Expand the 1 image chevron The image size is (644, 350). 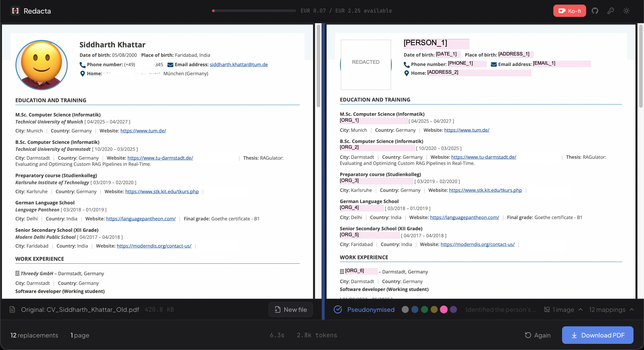click(580, 310)
